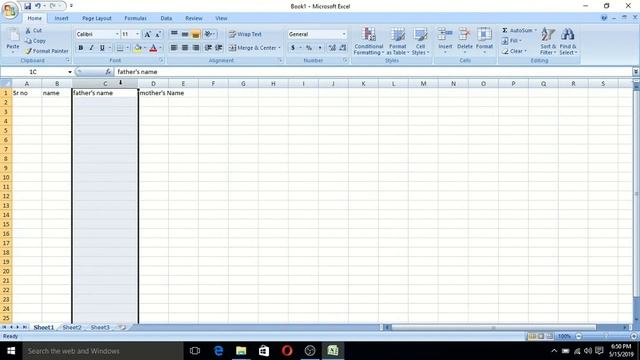This screenshot has height=360, width=640.
Task: Click the zoom slider in status bar
Action: pyautogui.click(x=606, y=336)
